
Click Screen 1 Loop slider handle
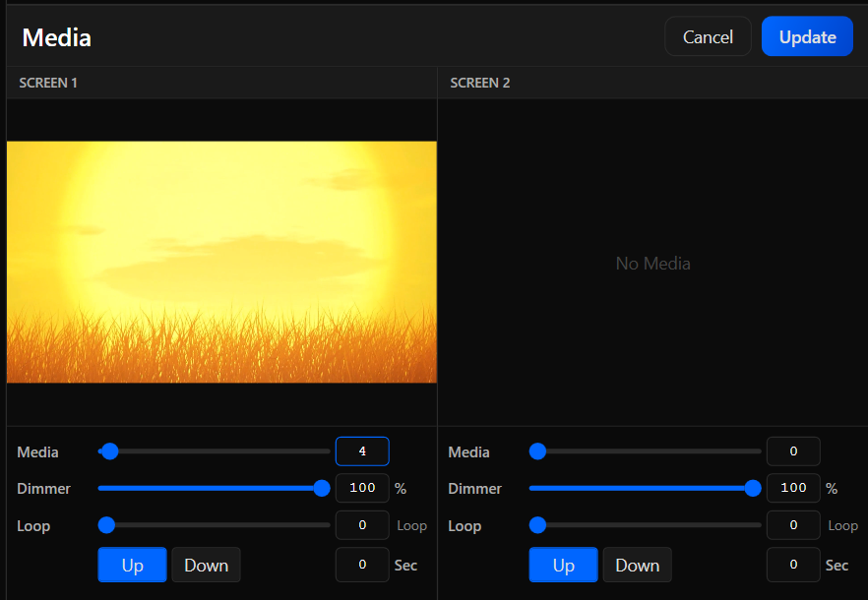point(106,525)
